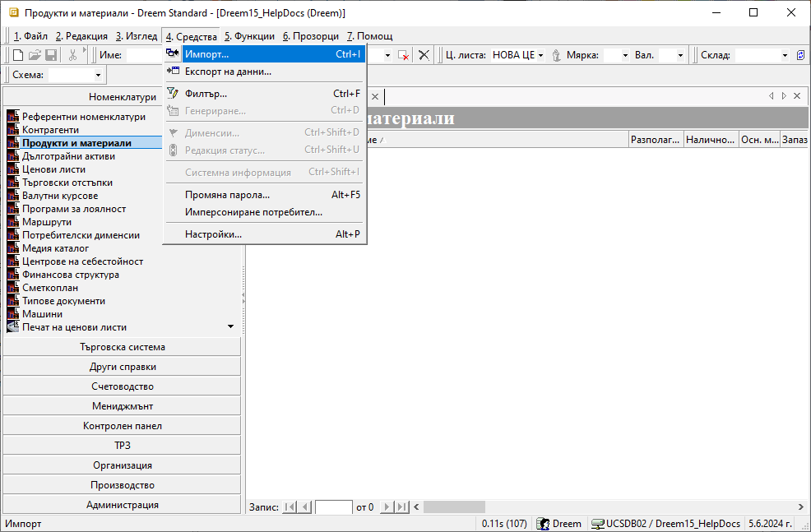
Task: Open the Схема dropdown
Action: click(98, 76)
